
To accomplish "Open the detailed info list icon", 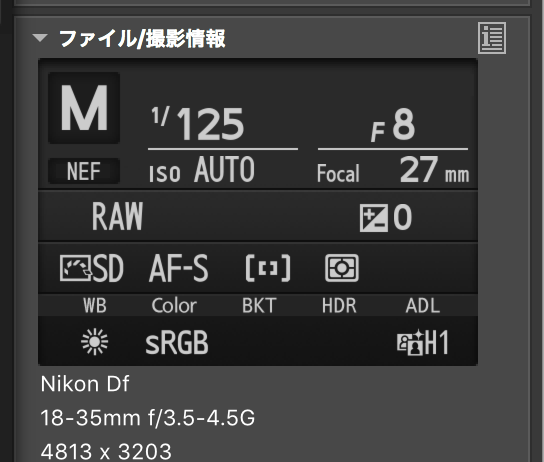I will tap(492, 38).
